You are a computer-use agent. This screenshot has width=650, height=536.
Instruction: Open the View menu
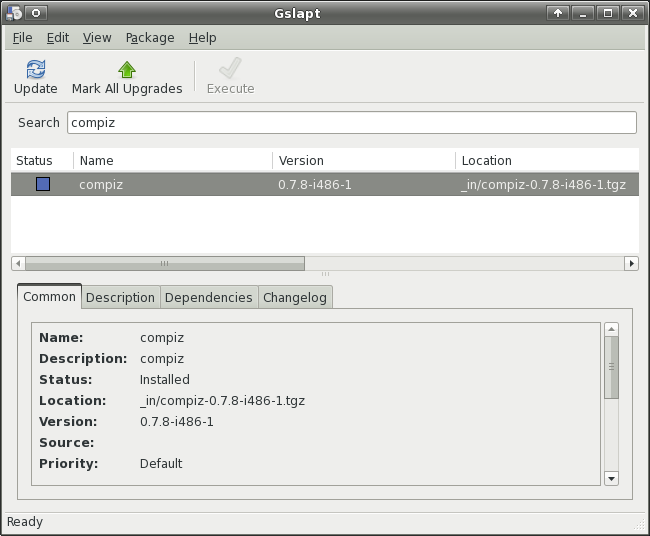point(97,38)
